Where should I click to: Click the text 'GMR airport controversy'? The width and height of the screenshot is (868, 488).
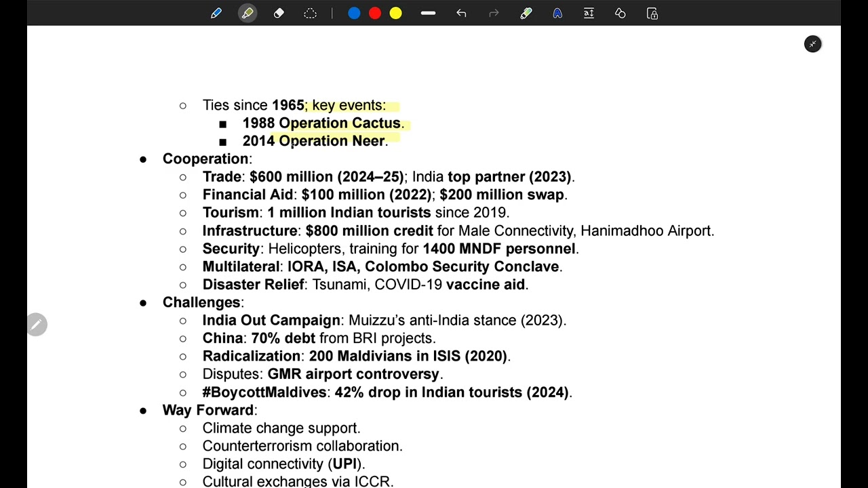click(353, 374)
